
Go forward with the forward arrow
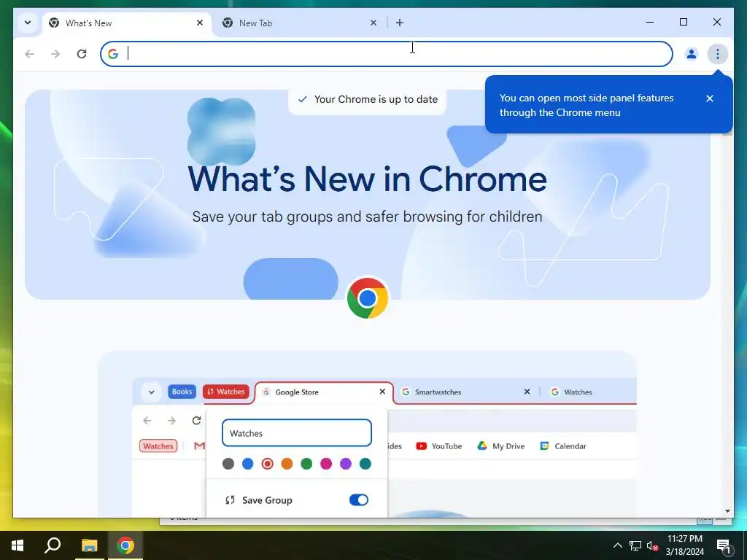(55, 54)
